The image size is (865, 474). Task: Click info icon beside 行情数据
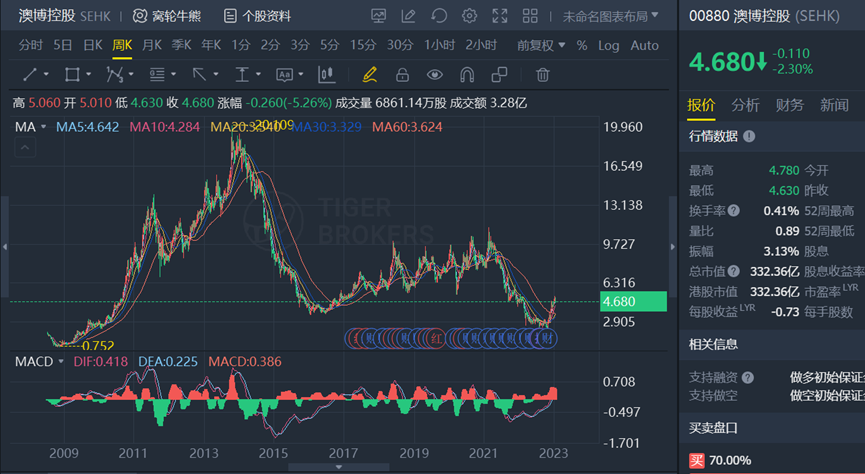[749, 136]
